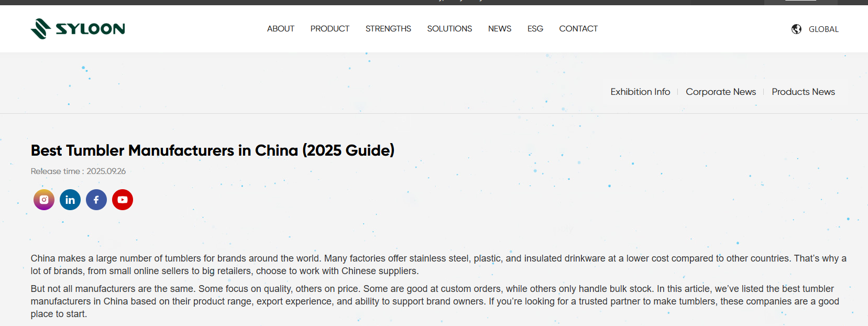Go to Products News category
This screenshot has width=868, height=326.
804,92
